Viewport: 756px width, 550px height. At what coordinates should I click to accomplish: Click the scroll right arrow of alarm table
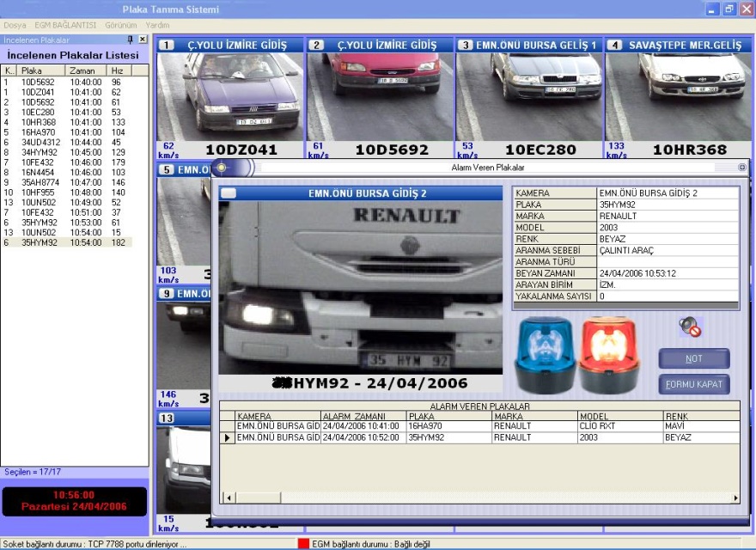pyautogui.click(x=735, y=498)
